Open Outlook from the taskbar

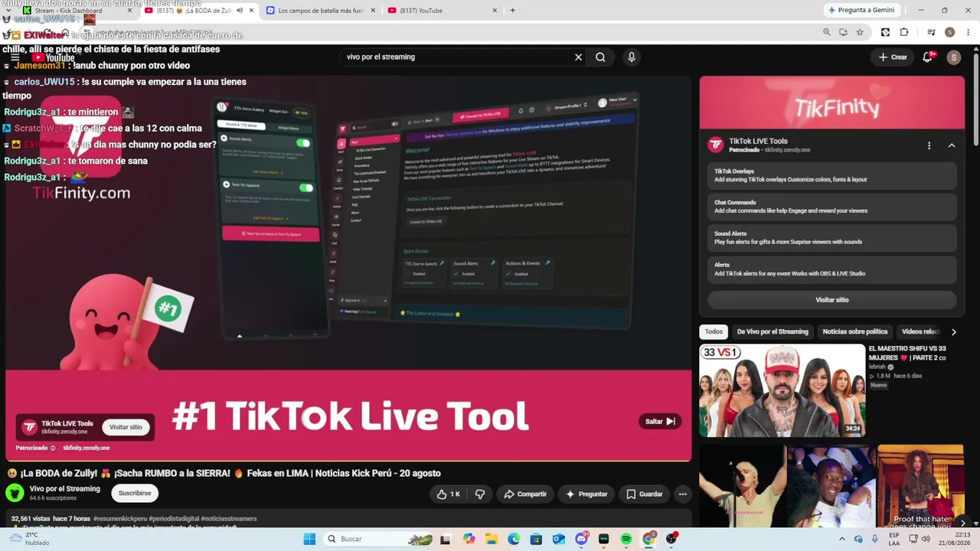click(559, 539)
